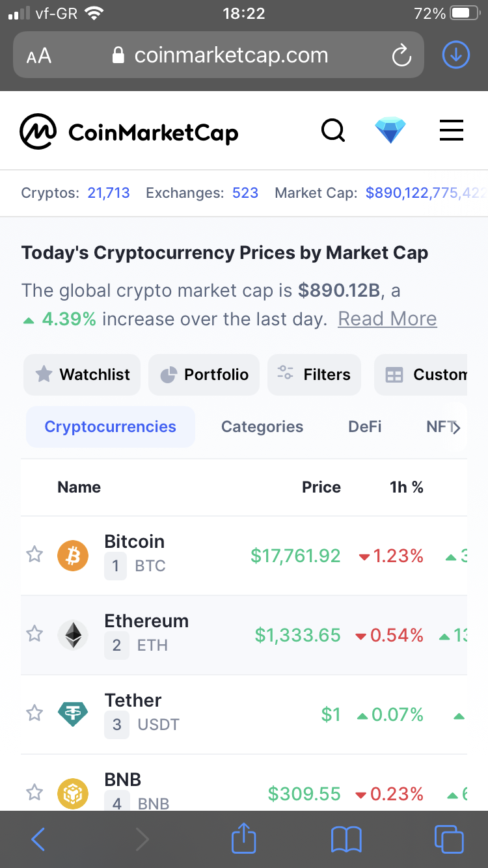Viewport: 488px width, 868px height.
Task: Switch to the DeFi tab
Action: click(365, 427)
